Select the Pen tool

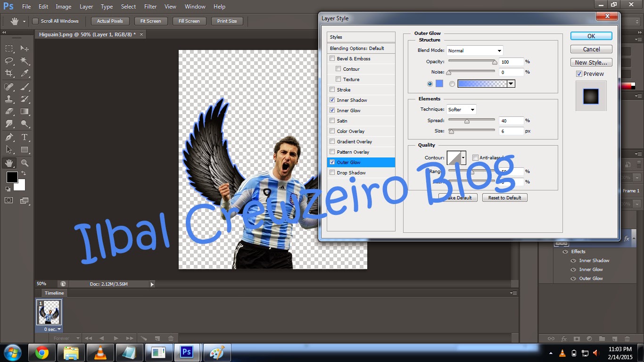(9, 137)
